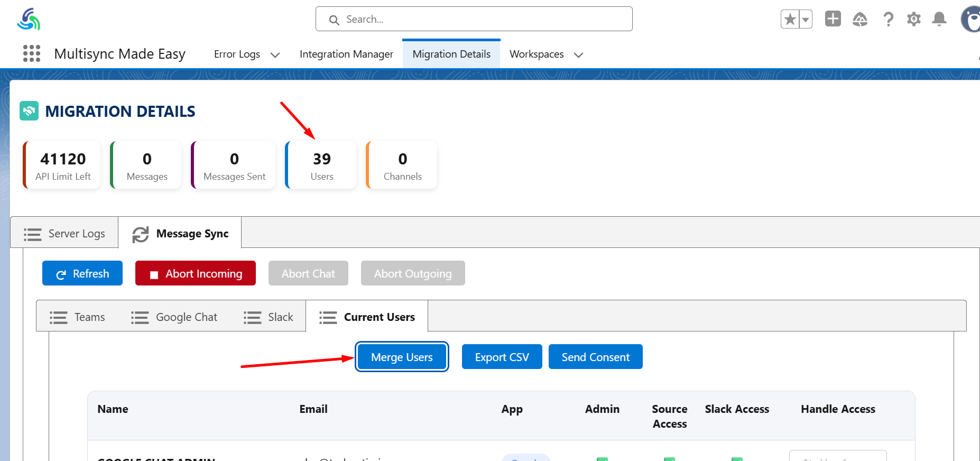
Task: Click the Refresh button
Action: 82,273
